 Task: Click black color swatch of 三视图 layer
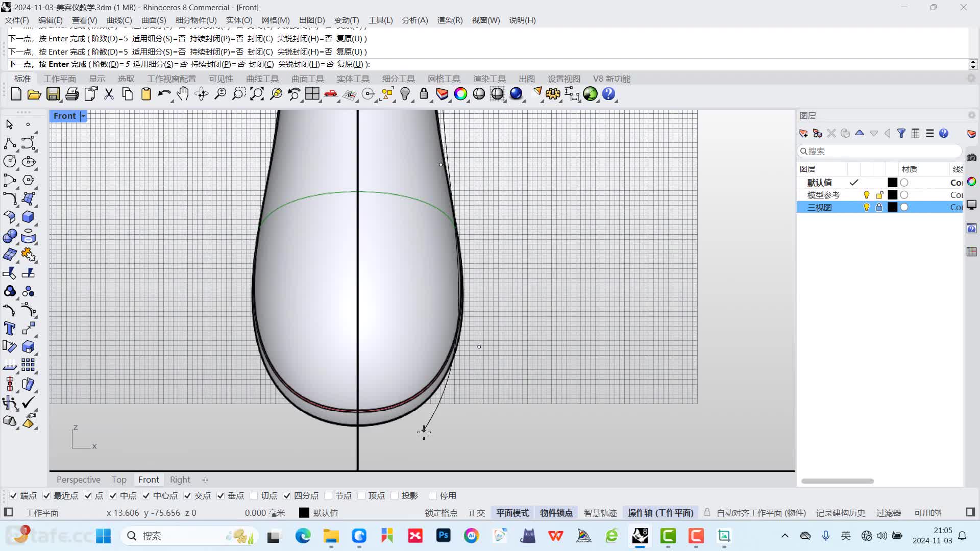(892, 207)
